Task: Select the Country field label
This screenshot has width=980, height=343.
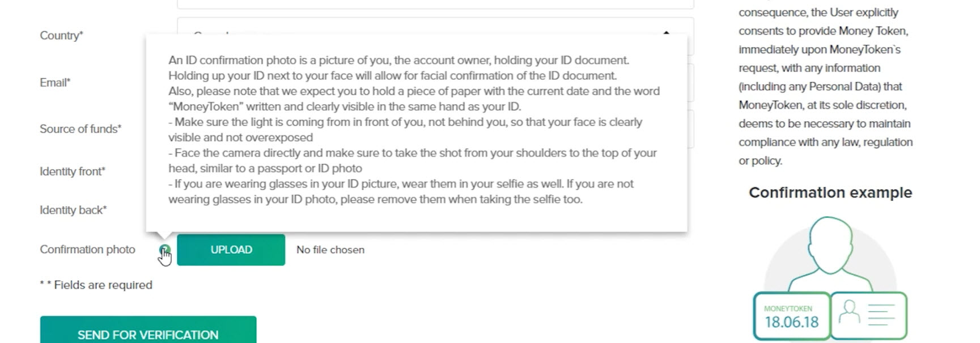Action: click(x=61, y=35)
